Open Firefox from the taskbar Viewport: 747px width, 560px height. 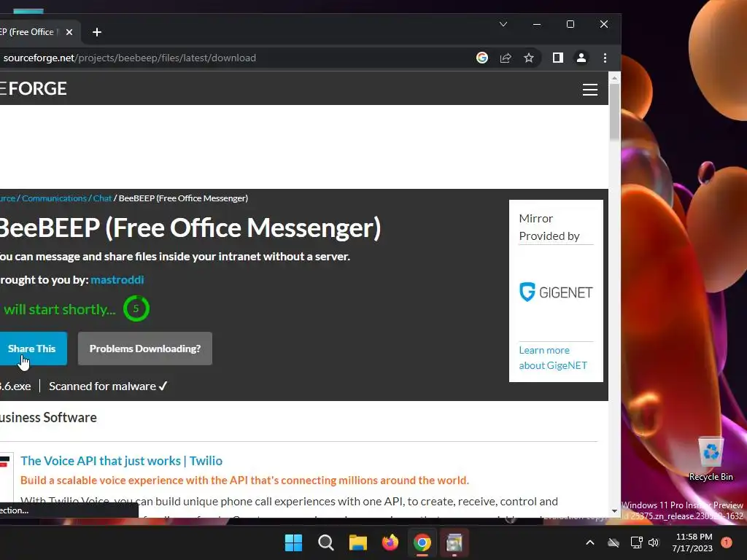click(x=390, y=542)
